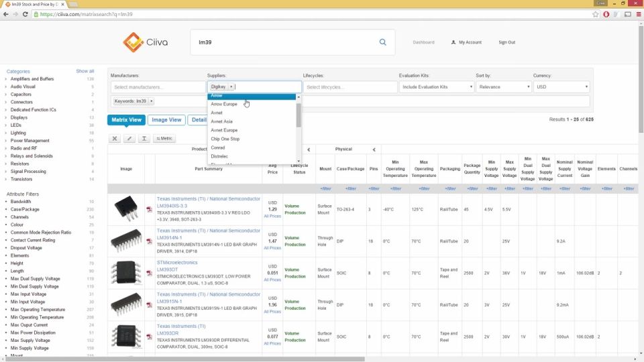This screenshot has height=362, width=644.
Task: Click the browser back arrow
Action: click(6, 14)
